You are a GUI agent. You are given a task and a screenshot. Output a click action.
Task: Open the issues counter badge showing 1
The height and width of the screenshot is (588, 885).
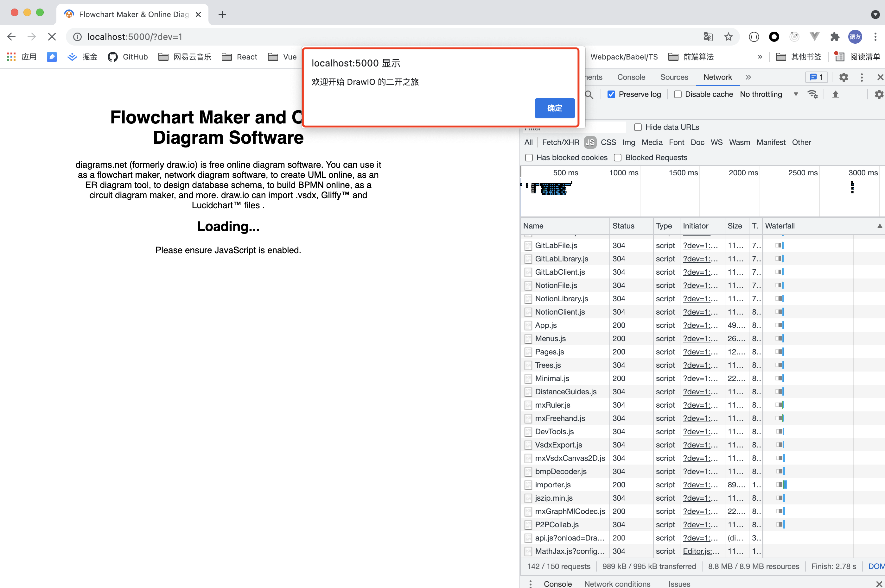point(816,77)
